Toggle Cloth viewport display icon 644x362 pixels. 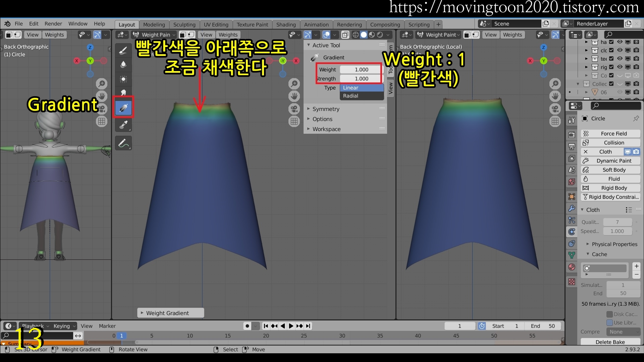point(628,152)
